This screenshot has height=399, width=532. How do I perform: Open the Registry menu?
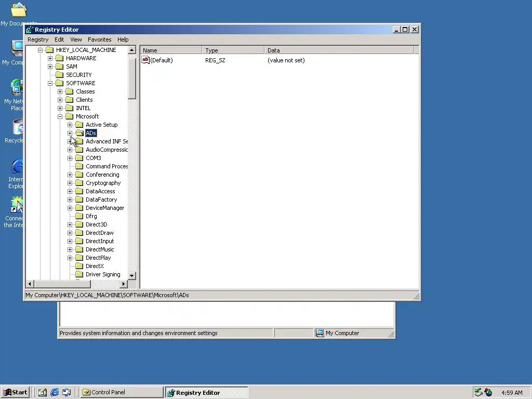(38, 39)
